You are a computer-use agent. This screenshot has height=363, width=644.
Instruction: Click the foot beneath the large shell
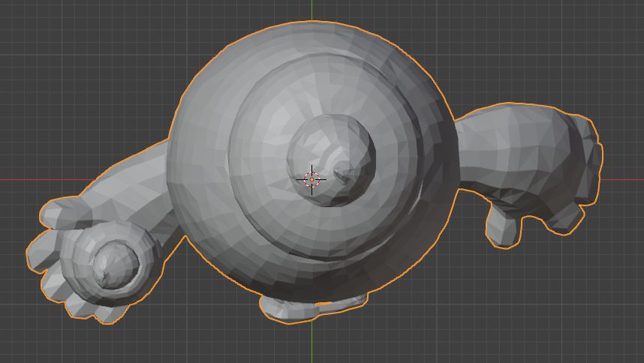pyautogui.click(x=312, y=308)
